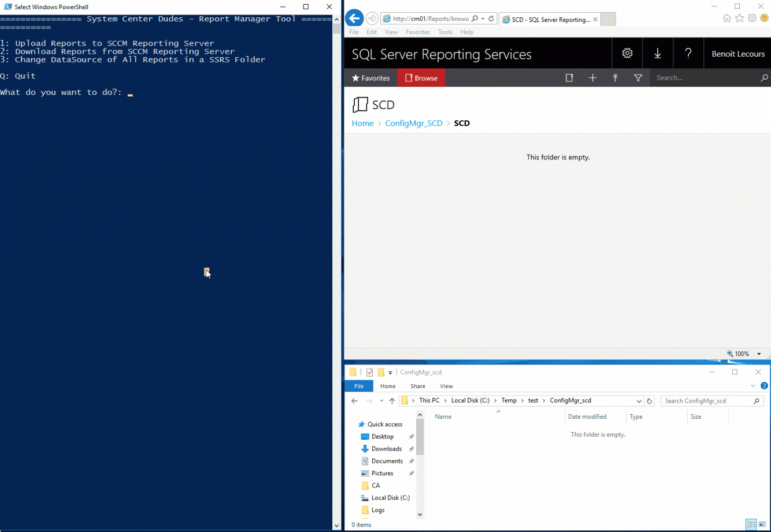
Task: Open the filter icon on the SSRS toolbar
Action: click(637, 77)
